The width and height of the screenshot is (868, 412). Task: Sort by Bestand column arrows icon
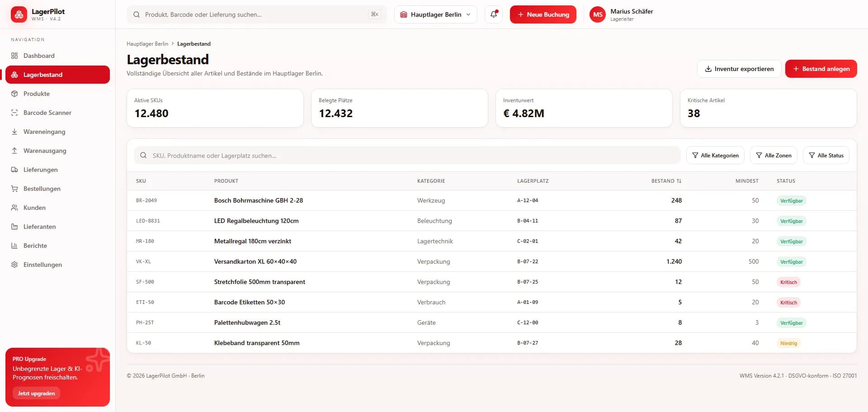click(679, 181)
